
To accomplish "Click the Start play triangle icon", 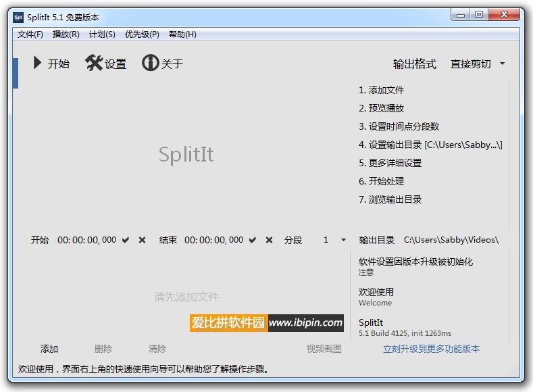I will click(x=37, y=63).
